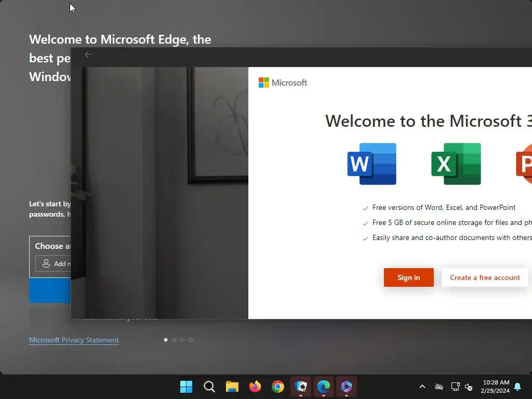This screenshot has width=532, height=399.
Task: Switch to the Solitaire app in the taskbar
Action: click(x=301, y=387)
